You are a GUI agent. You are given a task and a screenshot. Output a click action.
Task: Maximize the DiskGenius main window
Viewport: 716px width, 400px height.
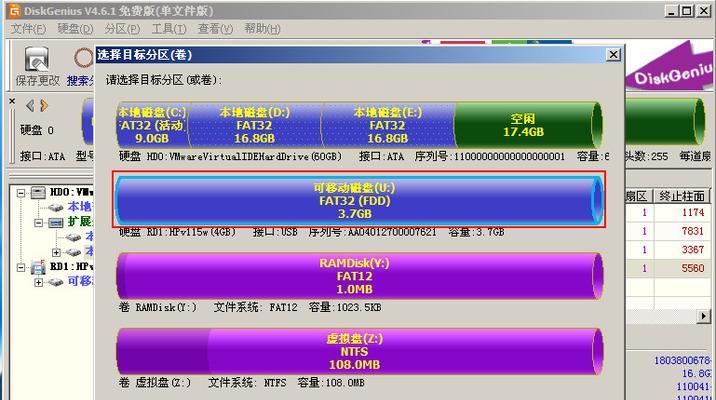pyautogui.click(x=687, y=11)
